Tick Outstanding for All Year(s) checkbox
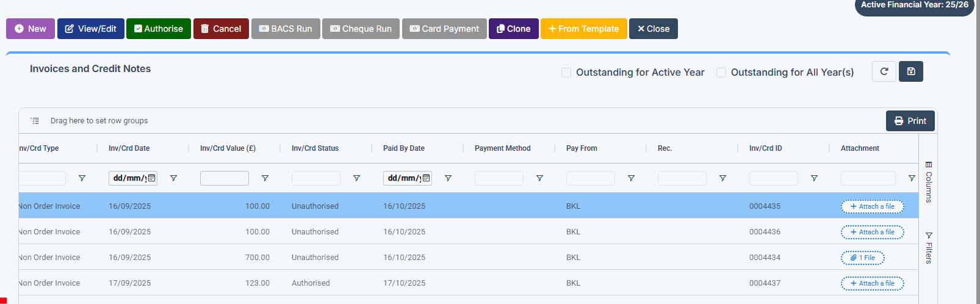 (721, 73)
